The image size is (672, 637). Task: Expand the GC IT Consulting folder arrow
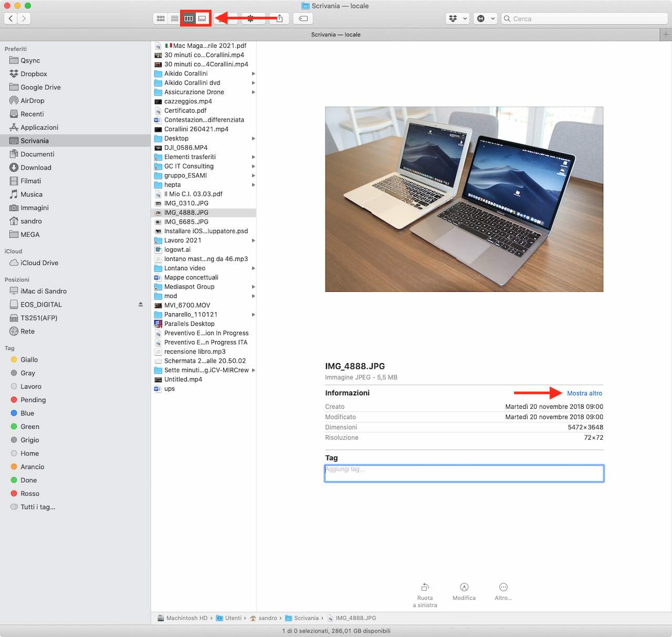tap(254, 166)
